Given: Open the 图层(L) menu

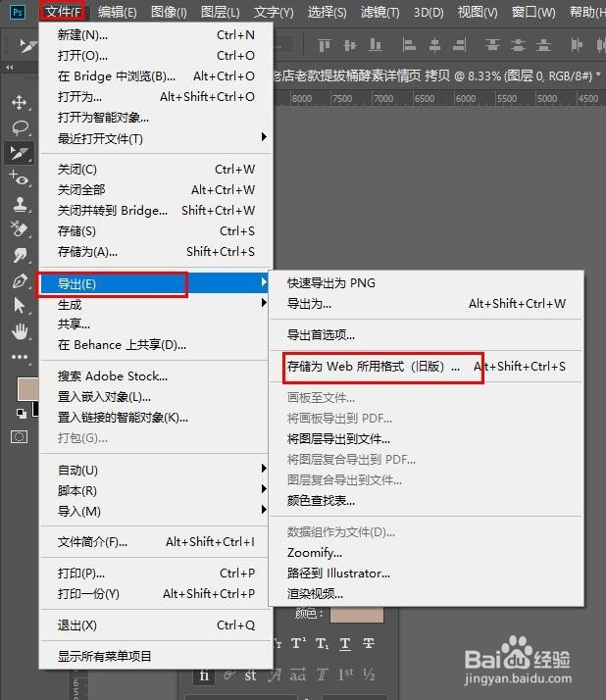Looking at the screenshot, I should coord(221,12).
